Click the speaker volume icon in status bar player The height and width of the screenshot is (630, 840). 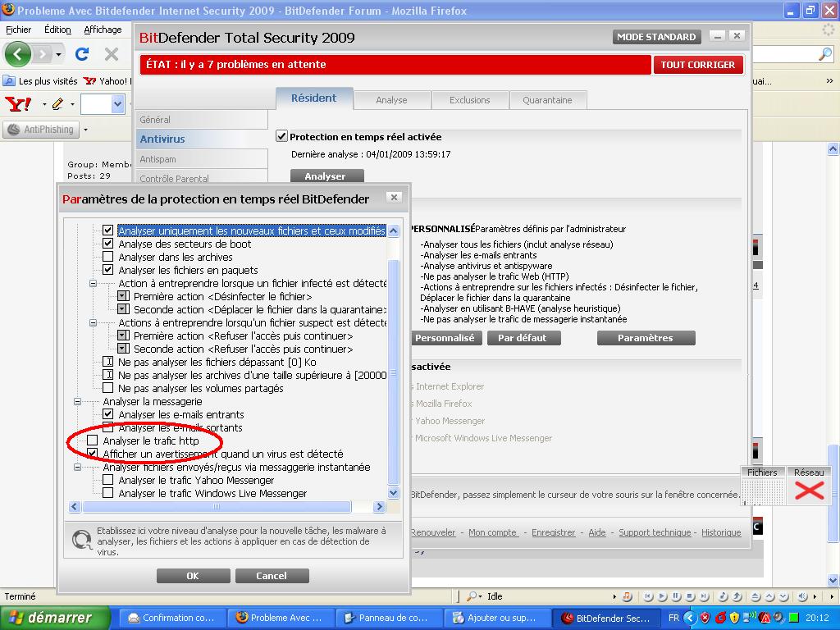(x=802, y=596)
